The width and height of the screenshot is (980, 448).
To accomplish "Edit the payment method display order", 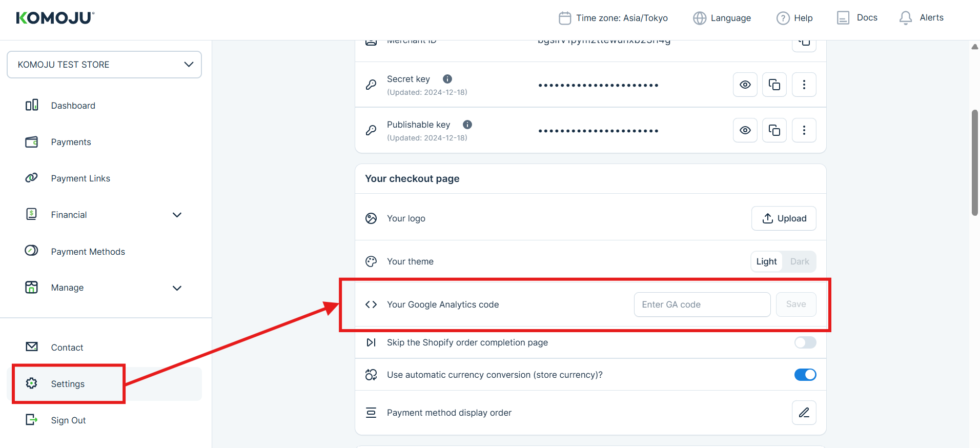I will pyautogui.click(x=804, y=413).
